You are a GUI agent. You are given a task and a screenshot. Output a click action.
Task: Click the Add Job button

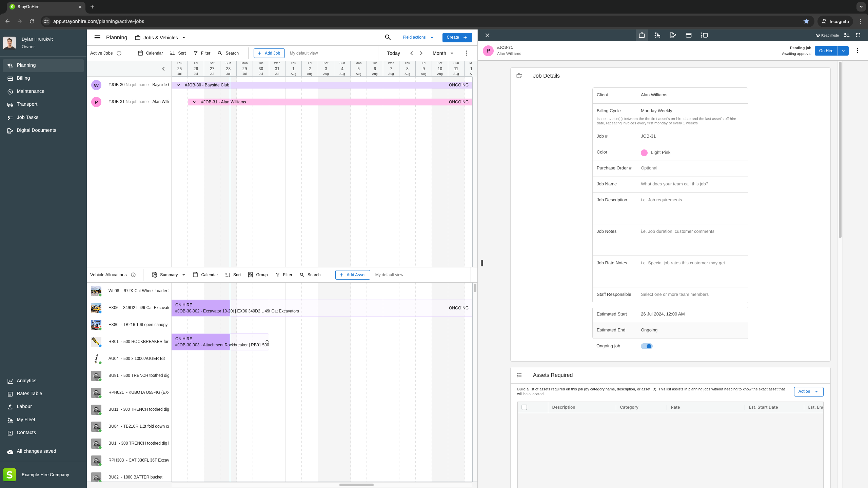pos(269,53)
